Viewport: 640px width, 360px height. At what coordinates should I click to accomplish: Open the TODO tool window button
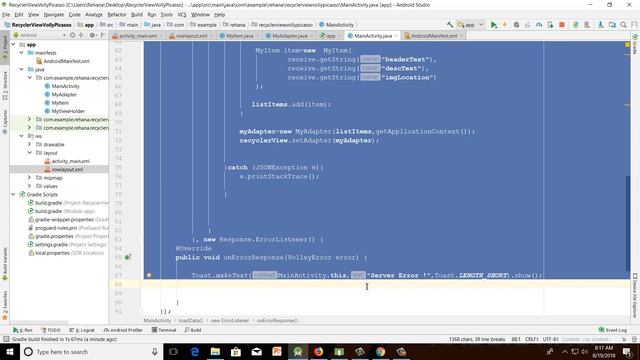pos(51,330)
